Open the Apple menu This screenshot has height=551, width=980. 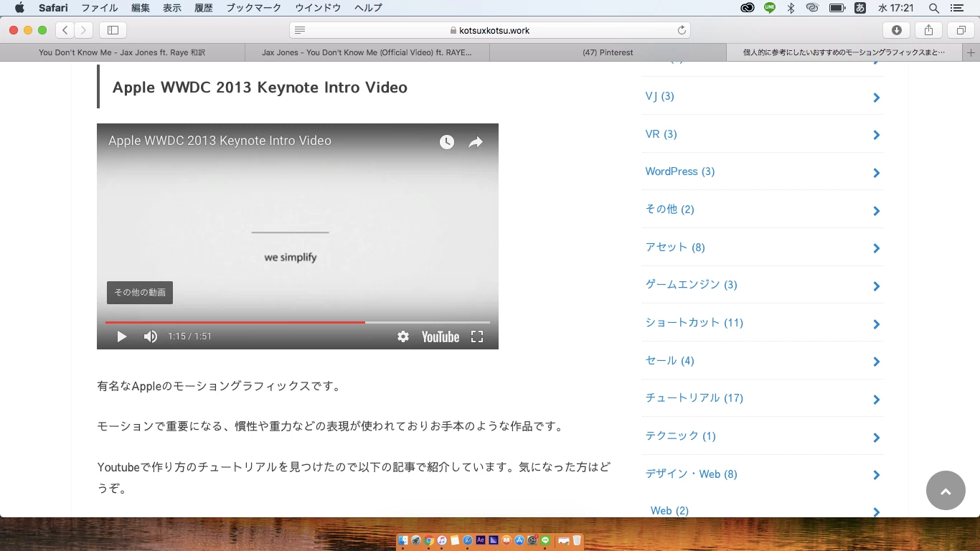[19, 8]
